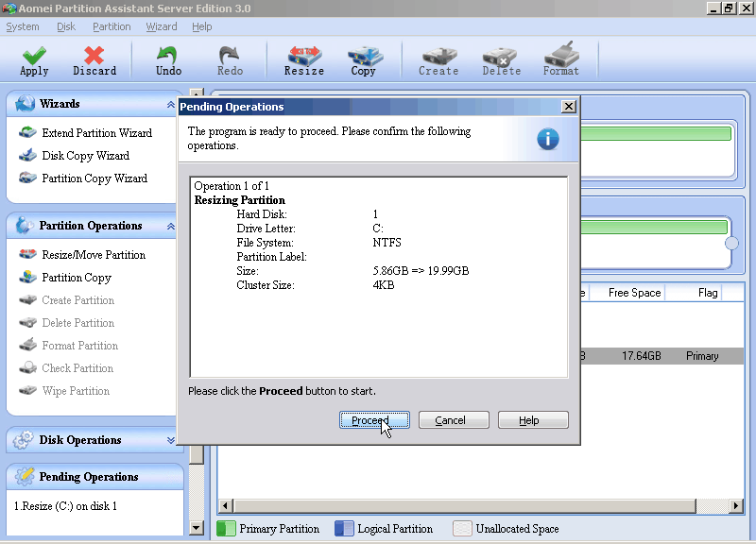Click the blue Logical Partition legend swatch
This screenshot has height=544, width=756.
coord(344,528)
